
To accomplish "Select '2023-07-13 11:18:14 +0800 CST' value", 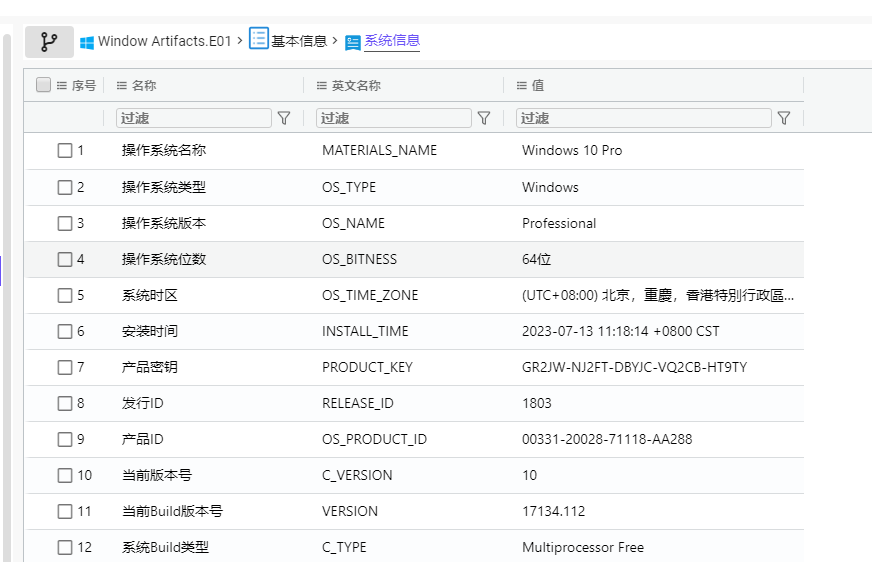I will [x=621, y=331].
